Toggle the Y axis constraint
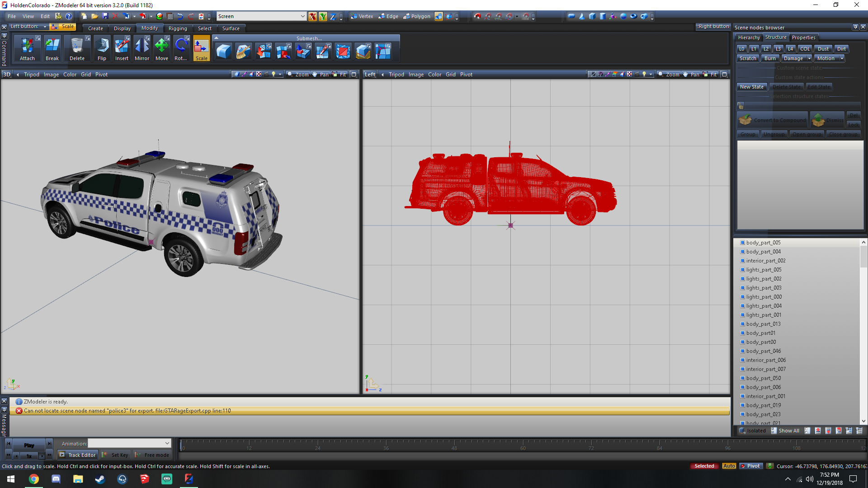868x488 pixels. point(323,17)
